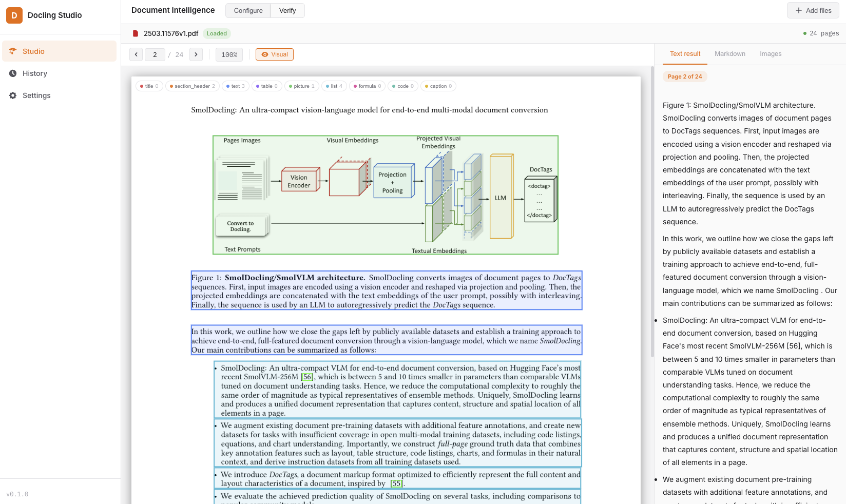The width and height of the screenshot is (846, 504).
Task: Click the 100% zoom level control
Action: pyautogui.click(x=229, y=54)
